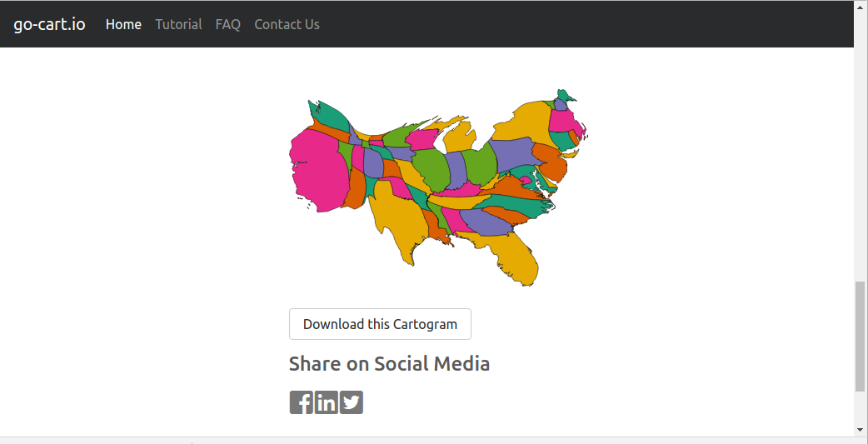This screenshot has width=868, height=444.
Task: Share the cartogram on Facebook
Action: click(x=301, y=402)
